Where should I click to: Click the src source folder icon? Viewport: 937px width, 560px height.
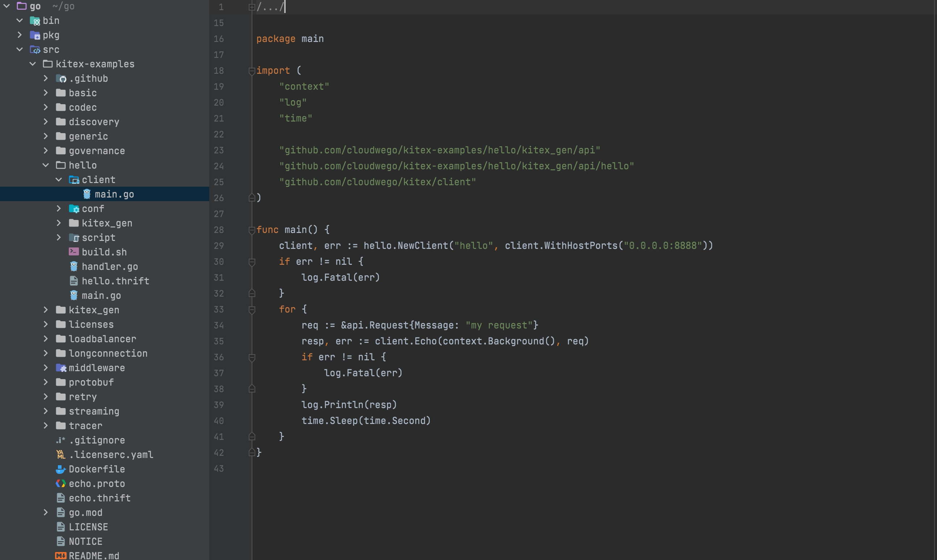pos(35,50)
